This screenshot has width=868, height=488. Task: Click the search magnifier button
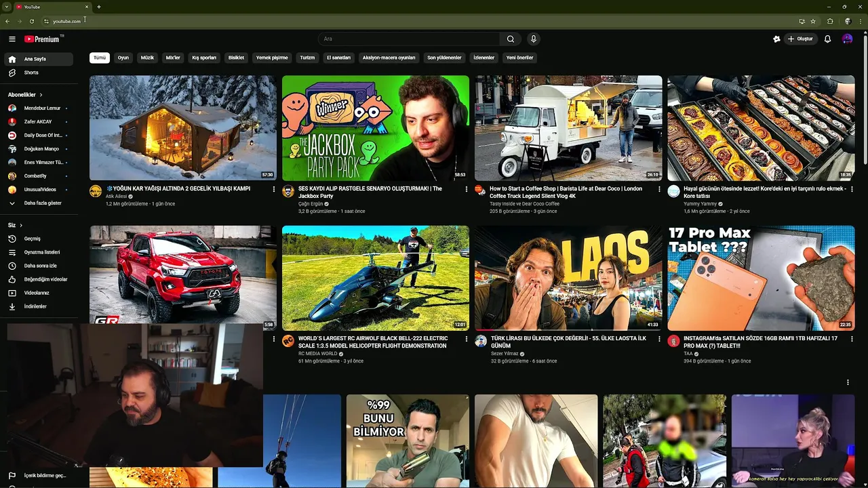(x=511, y=39)
